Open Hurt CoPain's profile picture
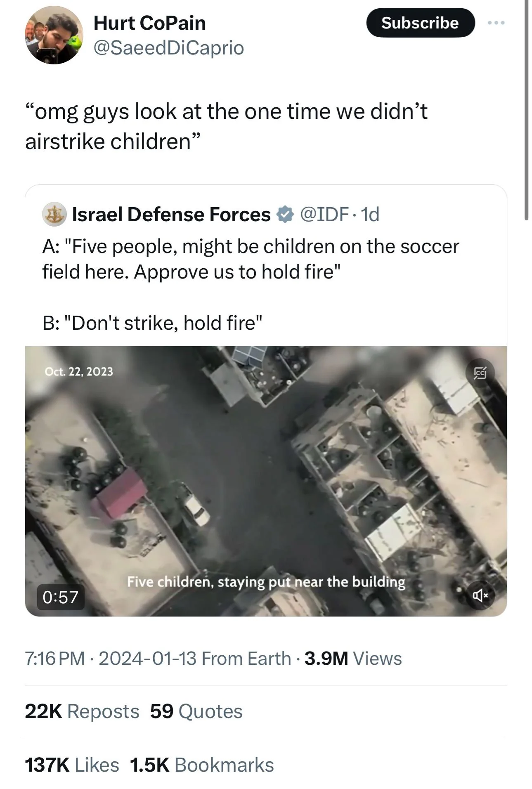532x789 pixels. tap(54, 35)
